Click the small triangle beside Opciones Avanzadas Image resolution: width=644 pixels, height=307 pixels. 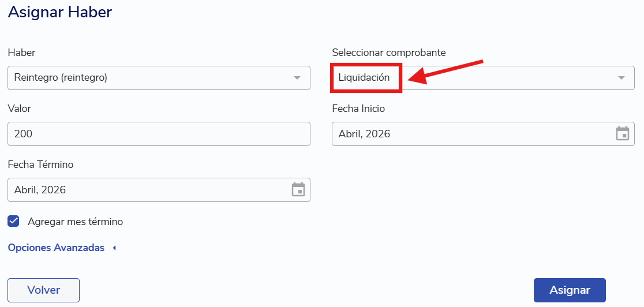[x=114, y=248]
